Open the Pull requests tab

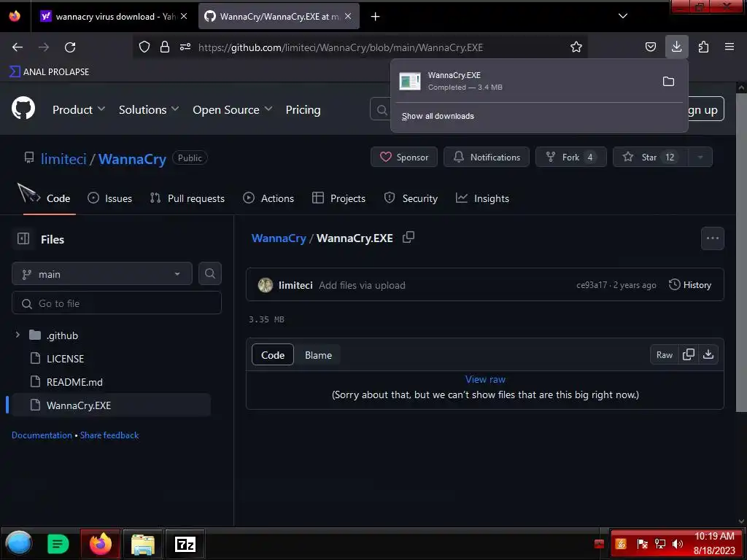[x=187, y=198]
